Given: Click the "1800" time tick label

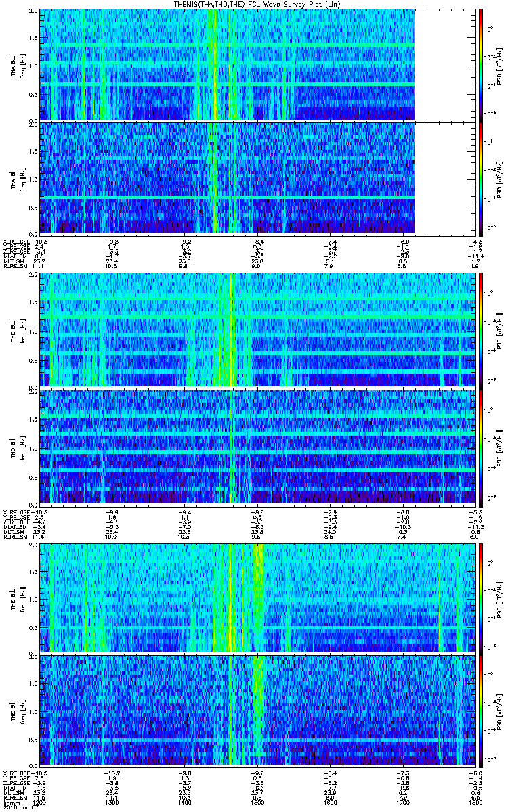Looking at the screenshot, I should (x=474, y=802).
